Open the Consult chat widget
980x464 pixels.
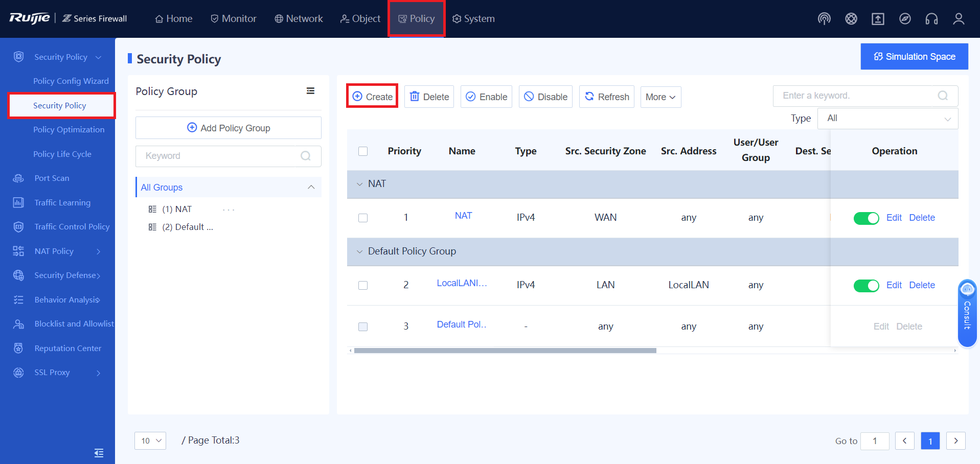point(967,313)
